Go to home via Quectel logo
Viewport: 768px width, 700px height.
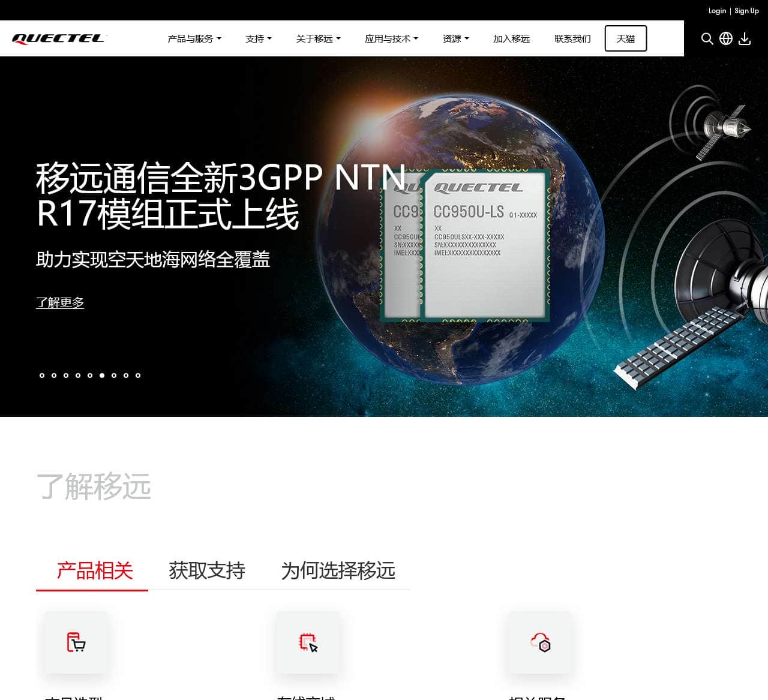(x=59, y=39)
